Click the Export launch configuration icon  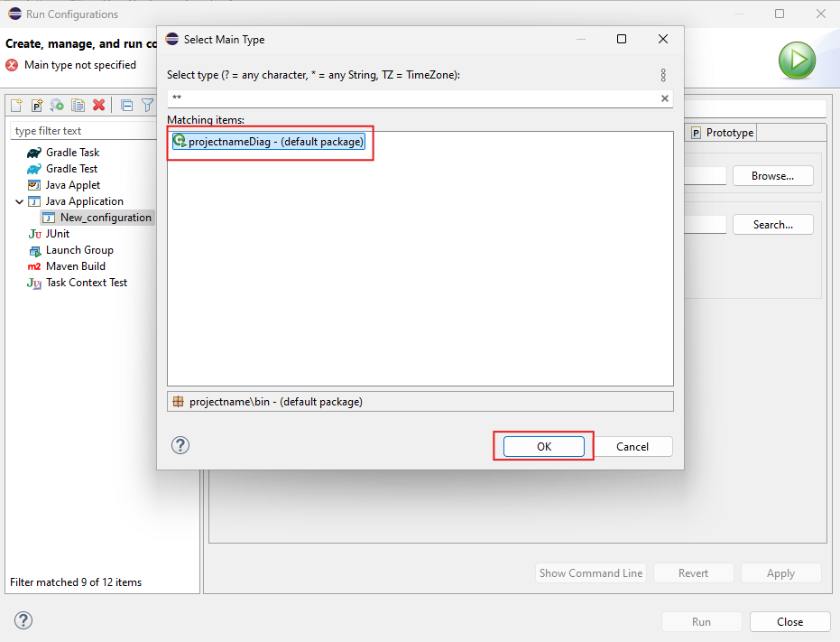pyautogui.click(x=58, y=106)
